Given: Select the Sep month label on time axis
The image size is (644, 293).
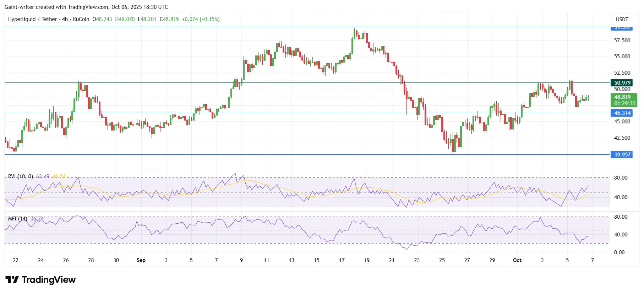Looking at the screenshot, I should [x=141, y=260].
